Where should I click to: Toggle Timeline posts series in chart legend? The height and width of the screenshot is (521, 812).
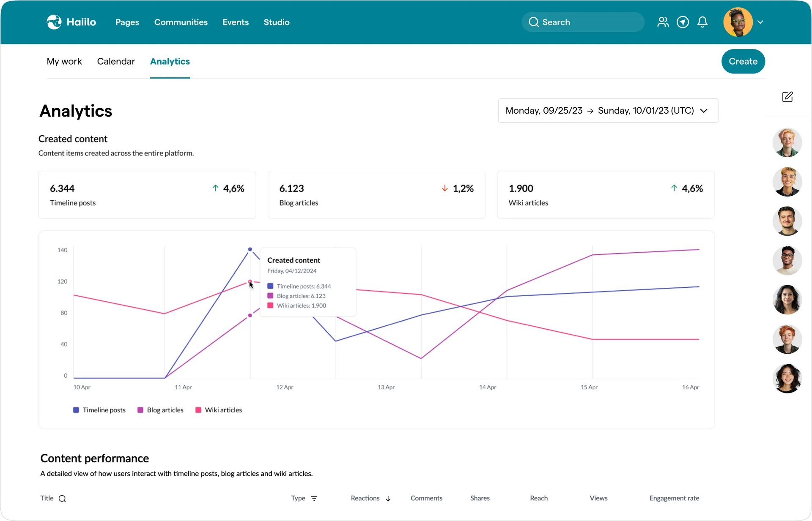(99, 410)
